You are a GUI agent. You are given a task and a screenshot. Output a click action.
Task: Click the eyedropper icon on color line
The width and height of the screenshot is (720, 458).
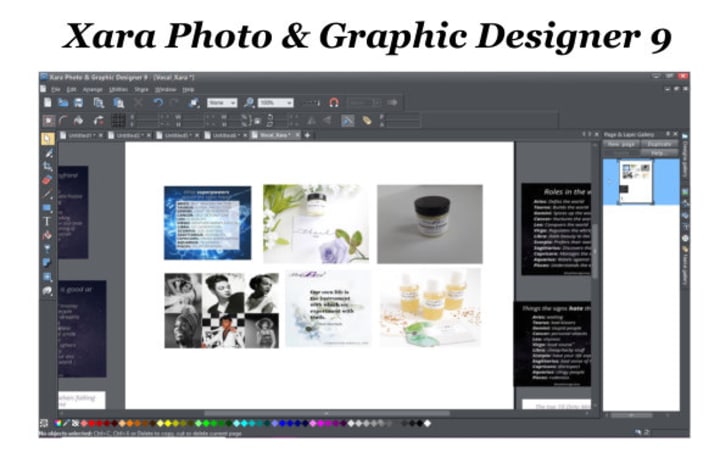tap(67, 423)
